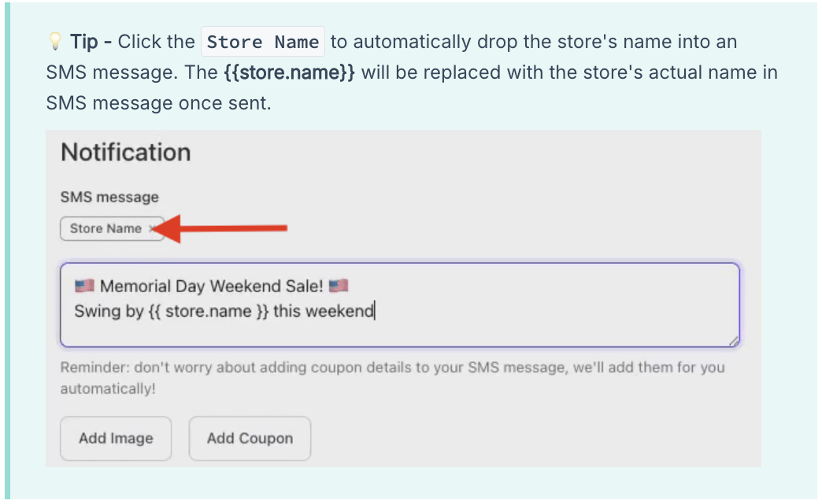
Task: Click the teal vertical bar beside the tip
Action: [7, 250]
